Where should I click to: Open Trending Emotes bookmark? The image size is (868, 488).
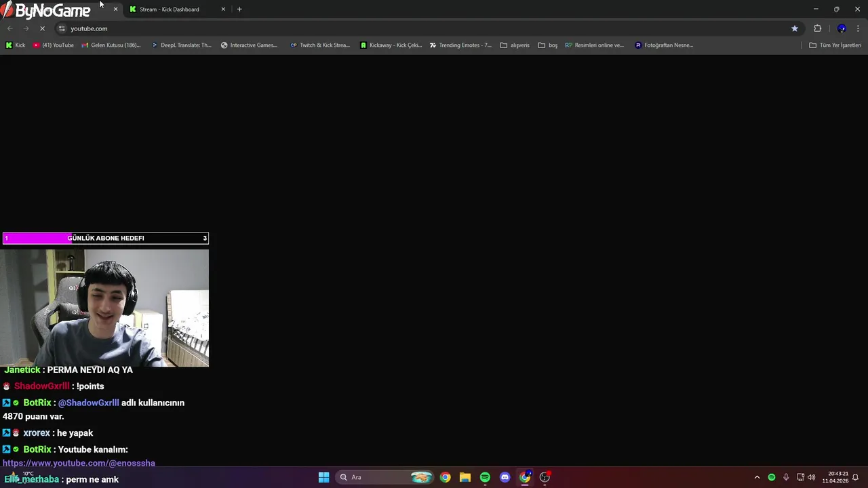coord(460,45)
